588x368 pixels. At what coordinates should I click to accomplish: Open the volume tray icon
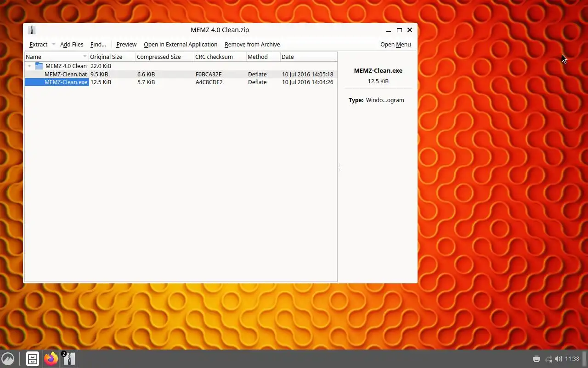[x=559, y=359]
